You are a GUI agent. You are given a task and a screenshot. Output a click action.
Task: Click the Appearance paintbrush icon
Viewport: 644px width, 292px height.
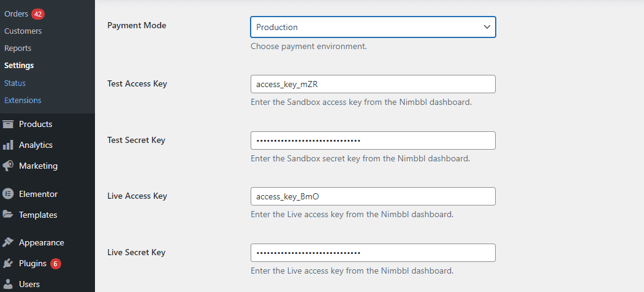8,242
